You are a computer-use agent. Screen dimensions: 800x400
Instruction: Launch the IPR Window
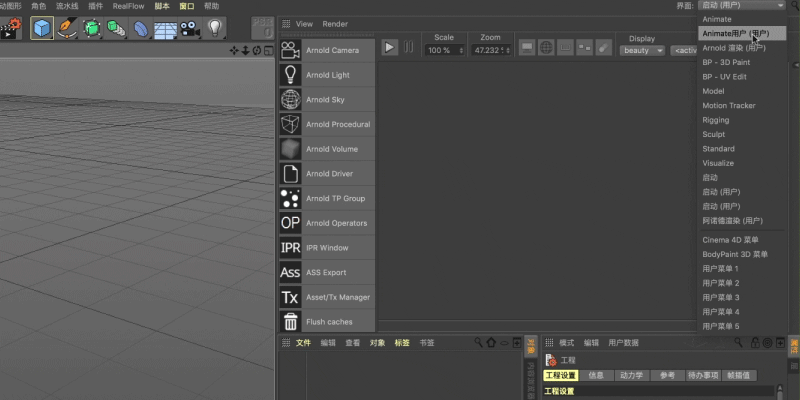[x=327, y=247]
